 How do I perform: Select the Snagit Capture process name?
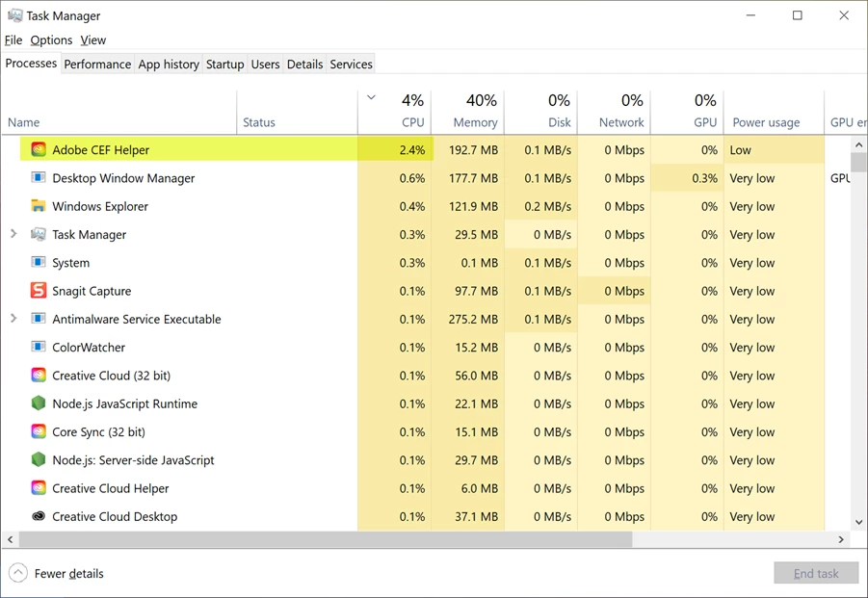[x=92, y=291]
